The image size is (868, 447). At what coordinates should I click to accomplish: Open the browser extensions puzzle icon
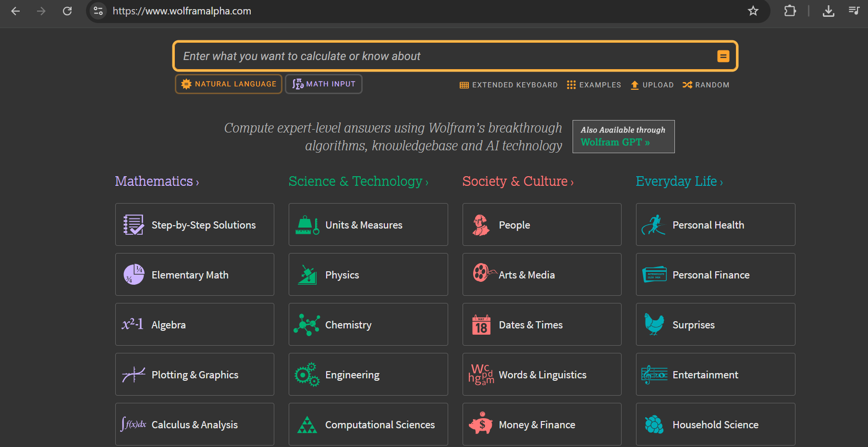pyautogui.click(x=790, y=11)
